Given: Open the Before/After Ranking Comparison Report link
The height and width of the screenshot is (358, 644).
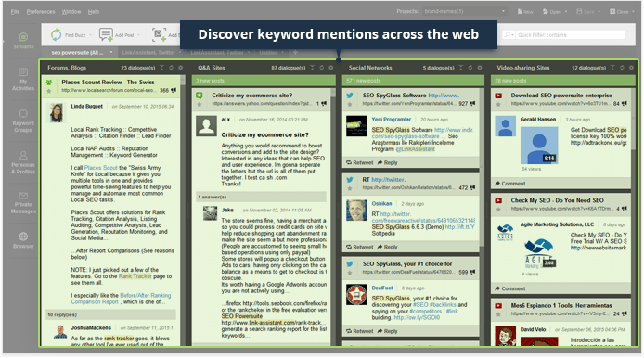Looking at the screenshot, I should (121, 299).
